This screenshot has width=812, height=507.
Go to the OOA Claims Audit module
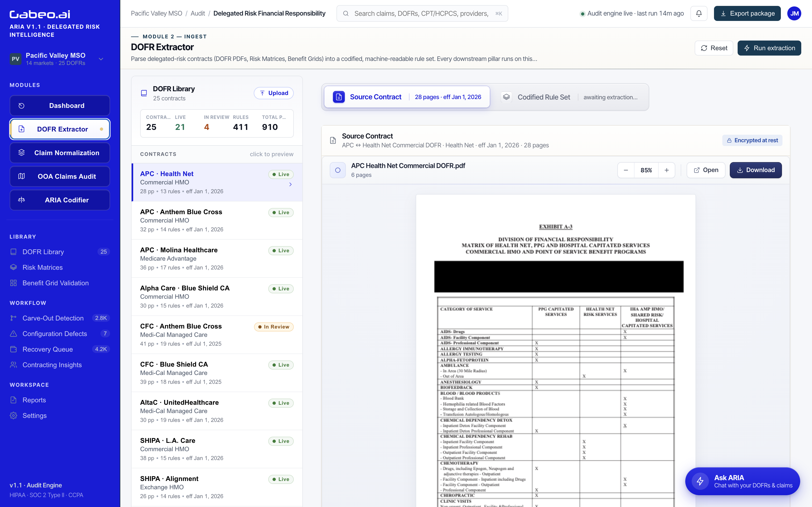[x=60, y=176]
